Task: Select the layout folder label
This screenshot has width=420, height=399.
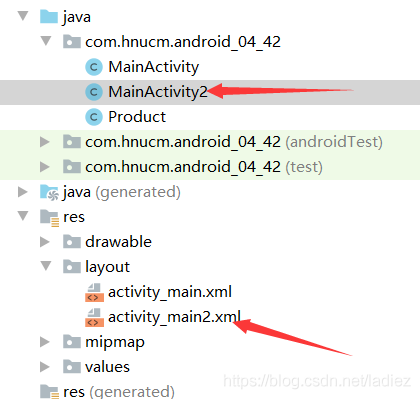Action: pos(107,267)
